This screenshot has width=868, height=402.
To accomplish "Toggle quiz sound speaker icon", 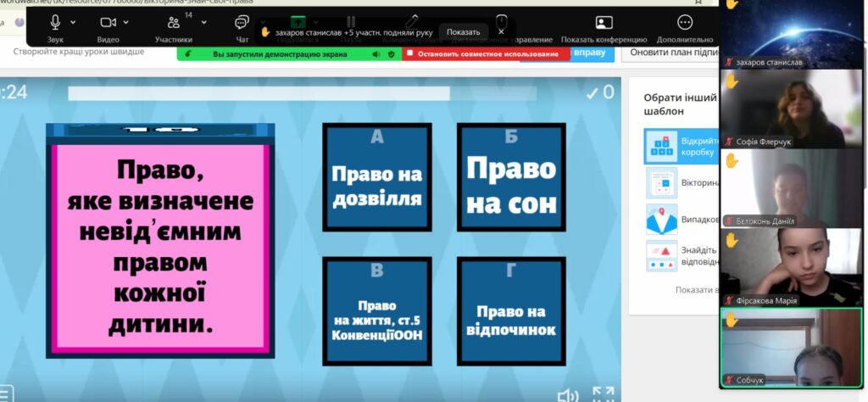I will click(567, 395).
